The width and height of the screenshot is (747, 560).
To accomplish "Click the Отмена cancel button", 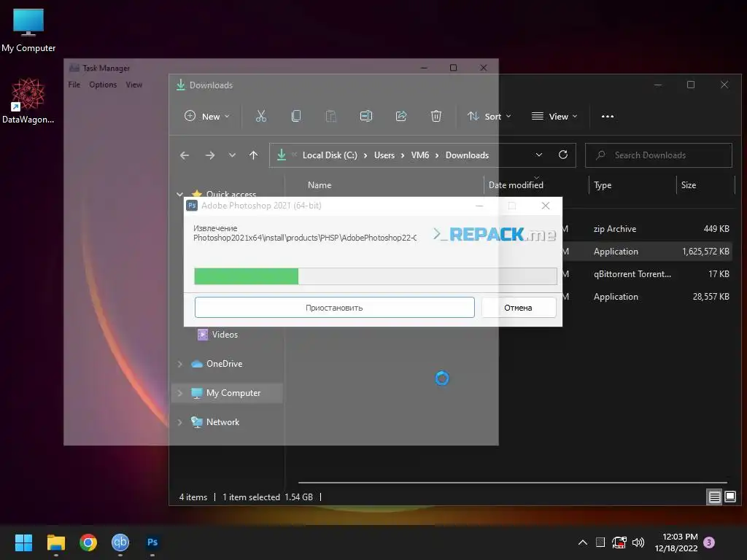I will coord(519,308).
